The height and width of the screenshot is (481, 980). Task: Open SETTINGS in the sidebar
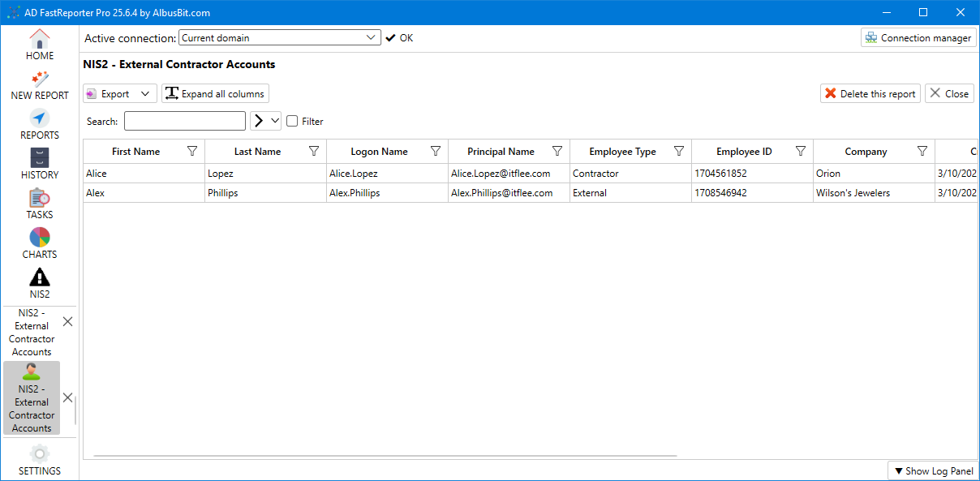tap(40, 461)
